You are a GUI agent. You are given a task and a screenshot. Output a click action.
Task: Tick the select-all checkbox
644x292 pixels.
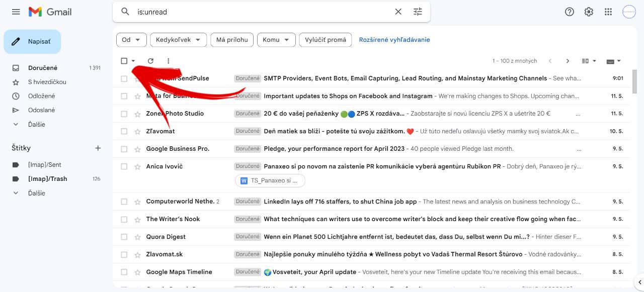[124, 61]
